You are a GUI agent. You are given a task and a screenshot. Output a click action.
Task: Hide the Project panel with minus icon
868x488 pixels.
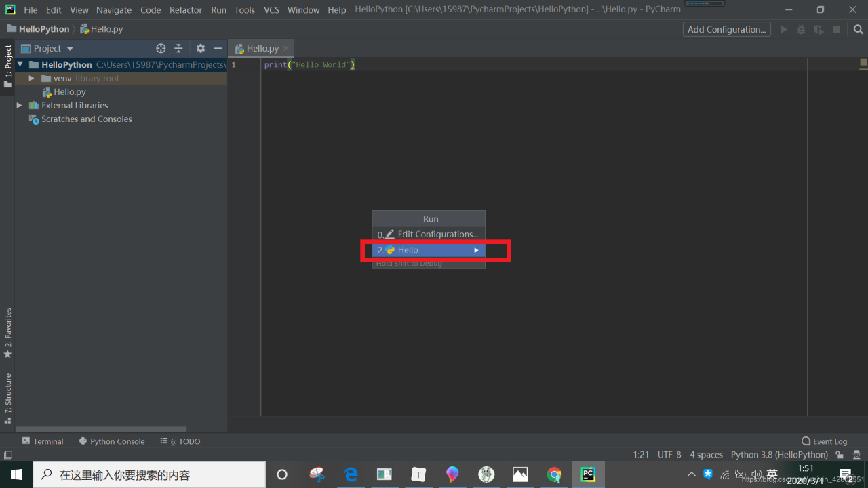pyautogui.click(x=218, y=48)
